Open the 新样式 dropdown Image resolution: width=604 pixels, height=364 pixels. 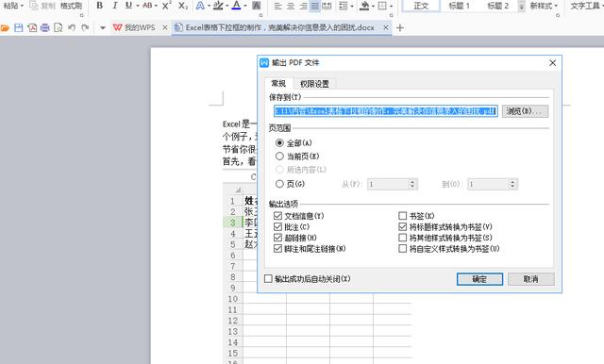click(544, 6)
